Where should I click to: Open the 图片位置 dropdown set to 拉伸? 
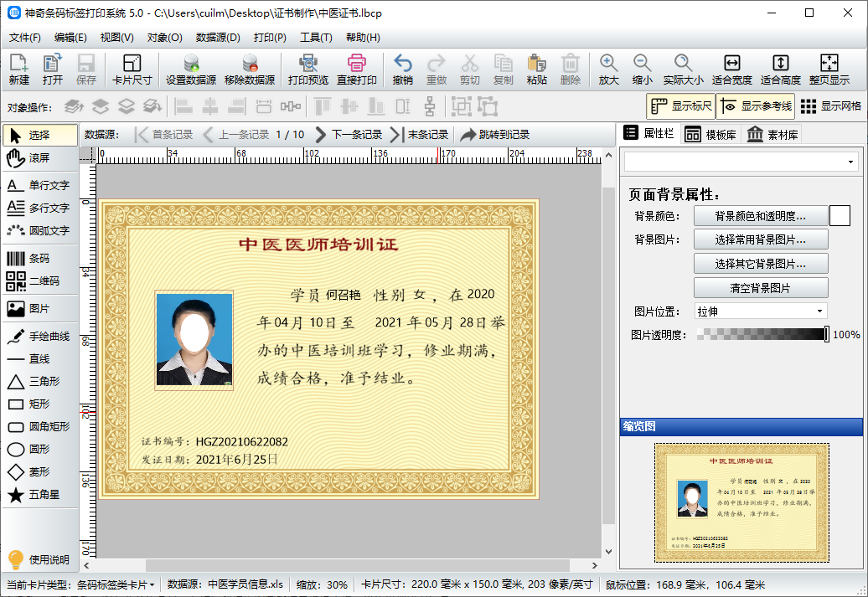pos(760,311)
